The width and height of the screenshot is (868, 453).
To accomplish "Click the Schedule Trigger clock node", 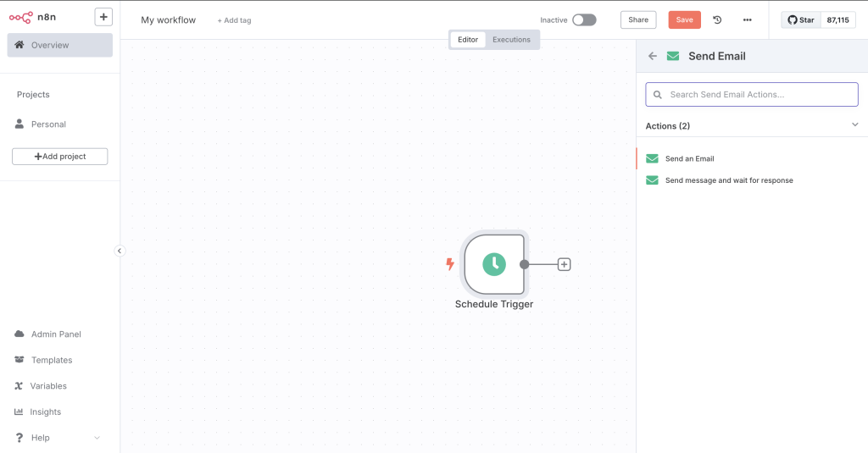I will point(494,264).
